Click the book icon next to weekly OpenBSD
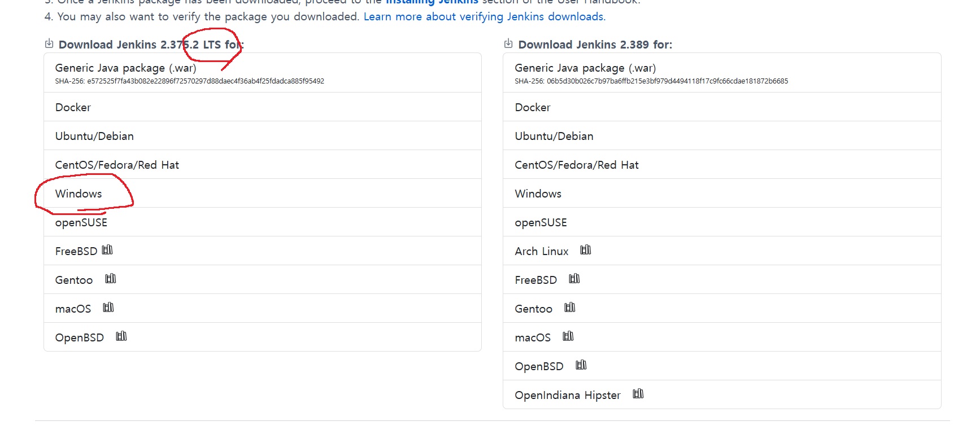Screen dimensions: 980x430 (x=581, y=365)
